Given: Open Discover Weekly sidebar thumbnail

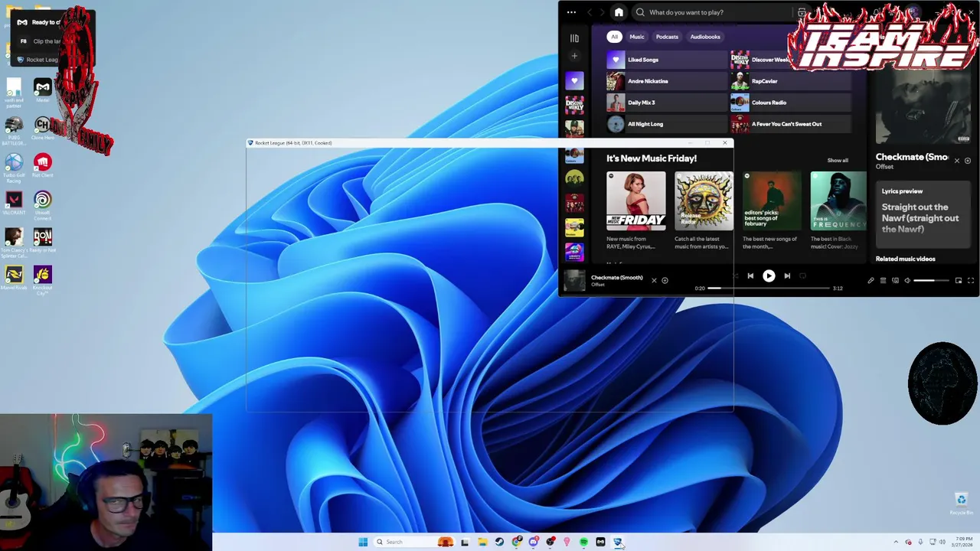Looking at the screenshot, I should coord(574,105).
